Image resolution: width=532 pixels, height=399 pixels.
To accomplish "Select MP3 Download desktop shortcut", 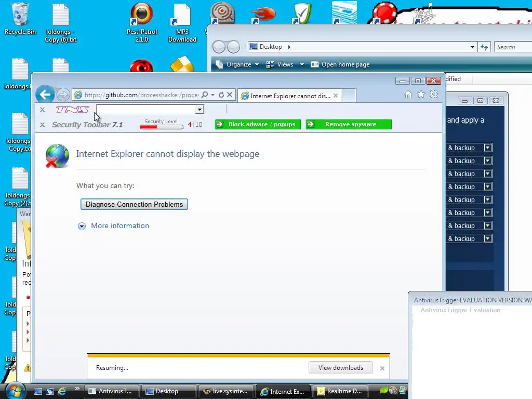I will click(x=182, y=23).
